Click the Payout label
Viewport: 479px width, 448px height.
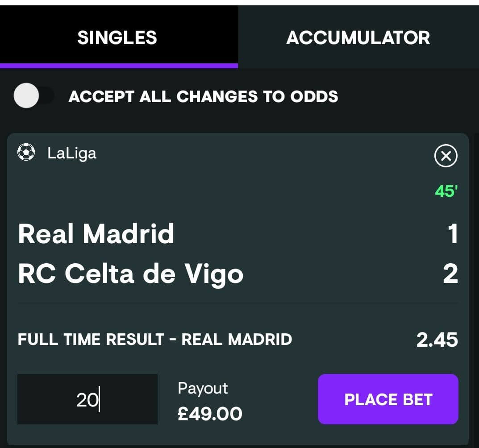pyautogui.click(x=203, y=389)
